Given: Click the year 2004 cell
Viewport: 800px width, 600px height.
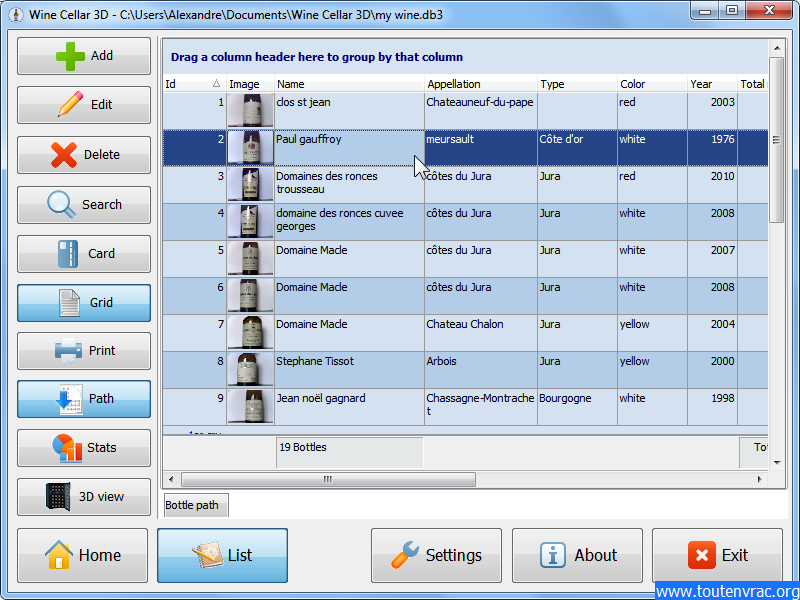Looking at the screenshot, I should coord(712,332).
